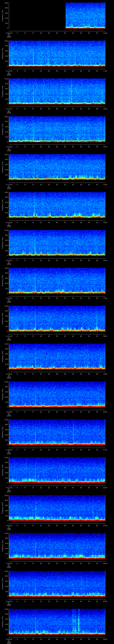114x644 pixels.
Task: Click the Frequency (Hz) axis label of the 14:12 panel
Action: tap(3, 129)
